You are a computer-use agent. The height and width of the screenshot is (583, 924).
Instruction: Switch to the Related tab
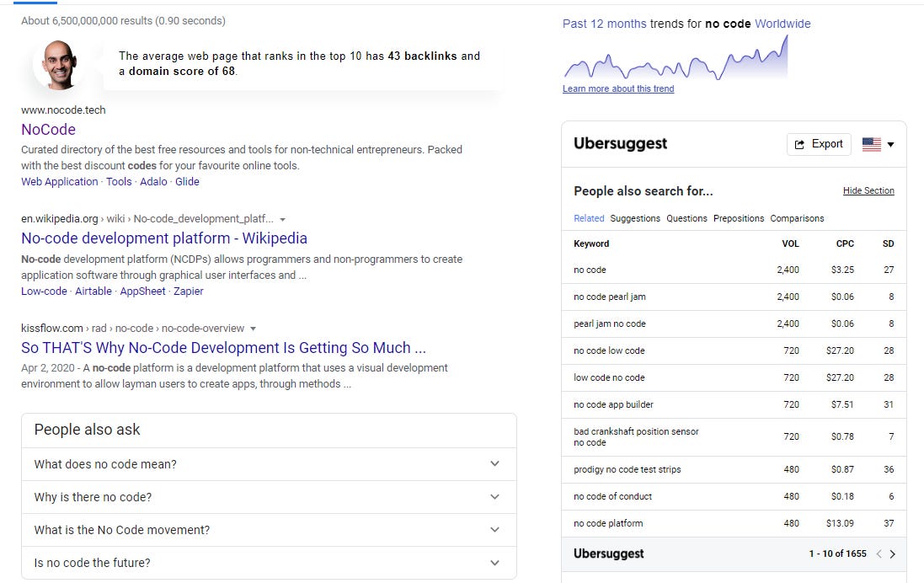pos(589,218)
